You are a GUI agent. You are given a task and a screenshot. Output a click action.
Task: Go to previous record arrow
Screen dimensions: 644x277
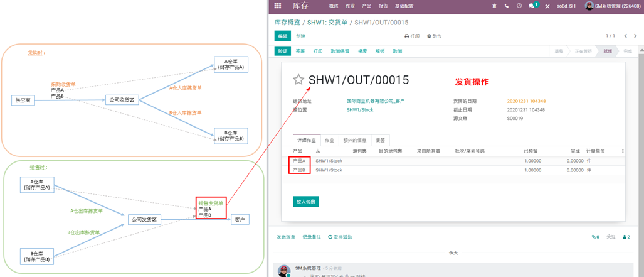pyautogui.click(x=625, y=36)
